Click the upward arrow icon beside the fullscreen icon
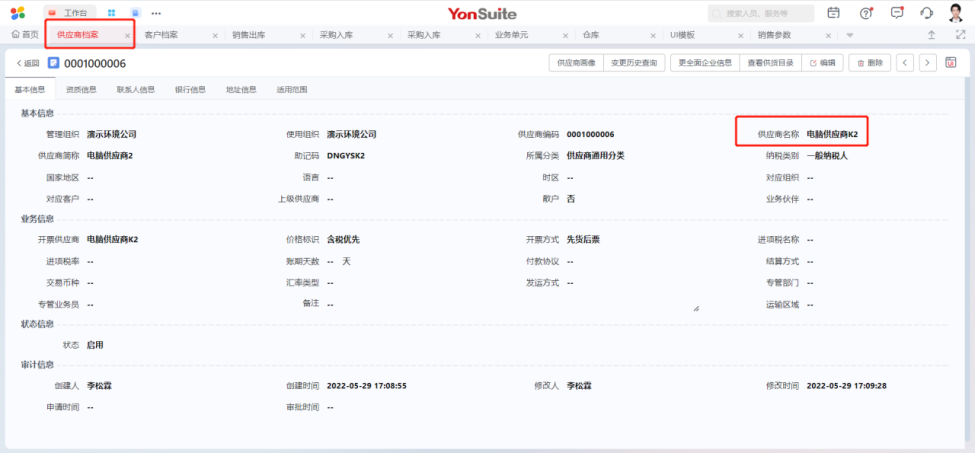The width and height of the screenshot is (975, 453). [932, 35]
